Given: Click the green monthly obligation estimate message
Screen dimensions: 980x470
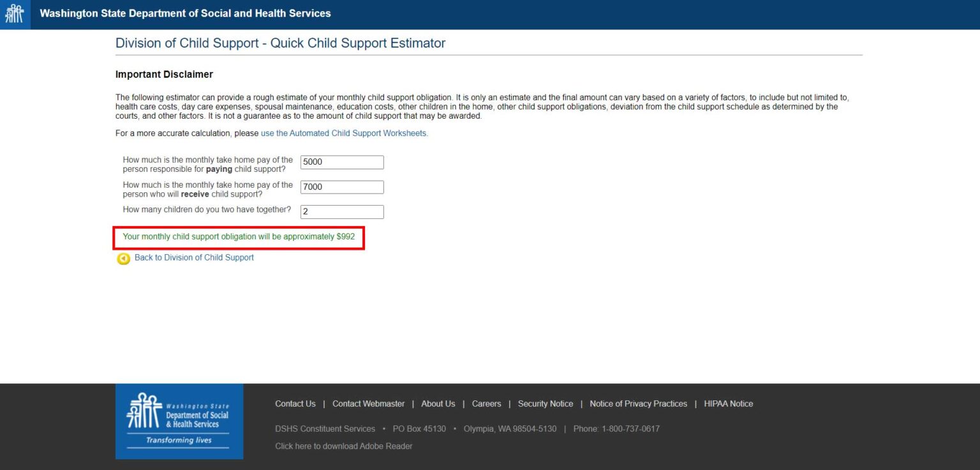Looking at the screenshot, I should point(239,236).
